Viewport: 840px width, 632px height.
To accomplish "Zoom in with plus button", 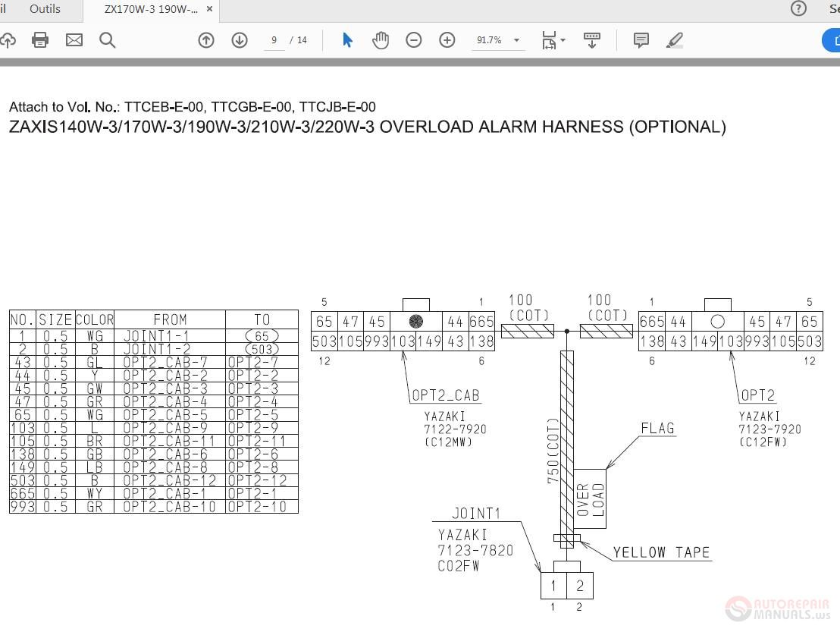I will point(447,40).
